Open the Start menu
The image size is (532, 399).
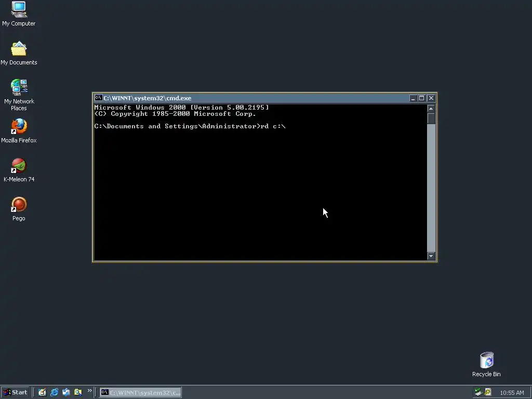pos(15,392)
